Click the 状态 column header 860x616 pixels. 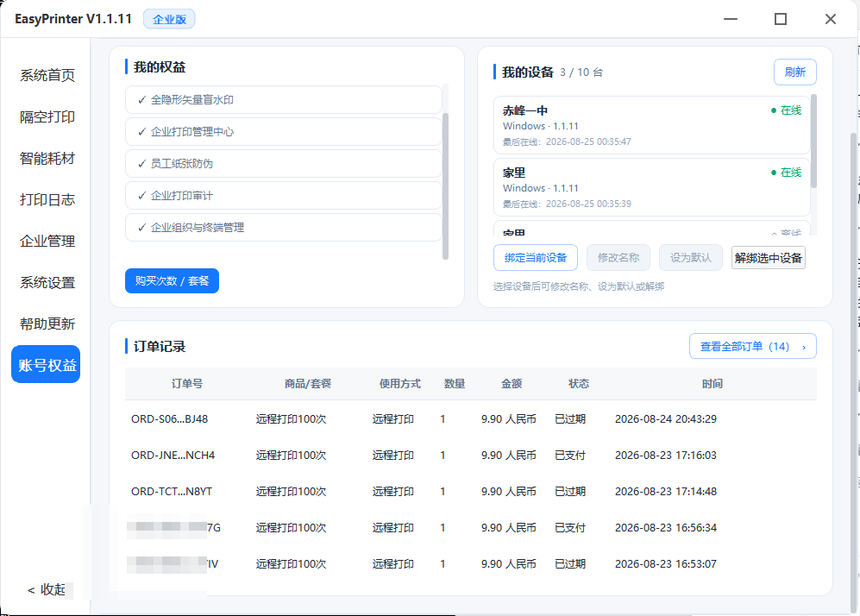pyautogui.click(x=579, y=384)
